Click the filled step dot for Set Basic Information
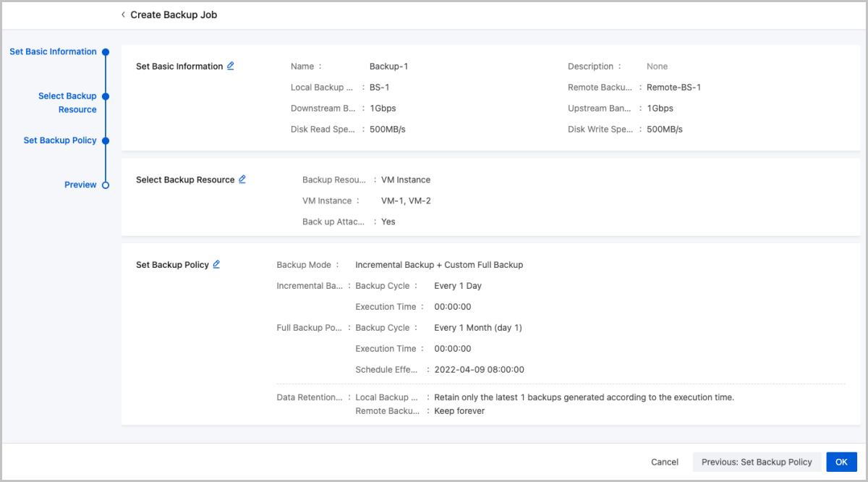868x482 pixels. (x=106, y=52)
